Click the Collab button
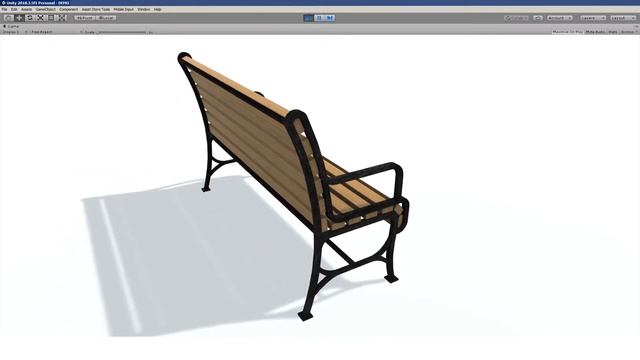Image resolution: width=640 pixels, height=360 pixels. (x=516, y=18)
